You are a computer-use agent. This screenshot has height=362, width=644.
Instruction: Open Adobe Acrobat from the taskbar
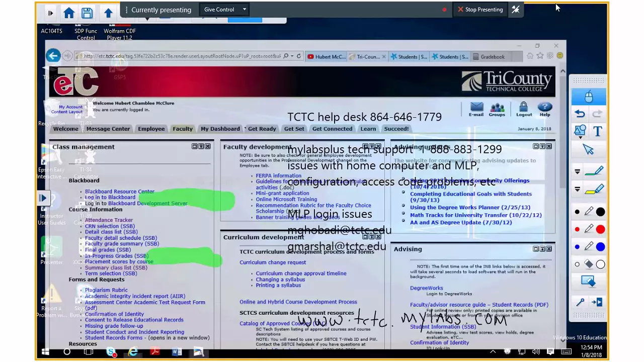click(x=155, y=351)
